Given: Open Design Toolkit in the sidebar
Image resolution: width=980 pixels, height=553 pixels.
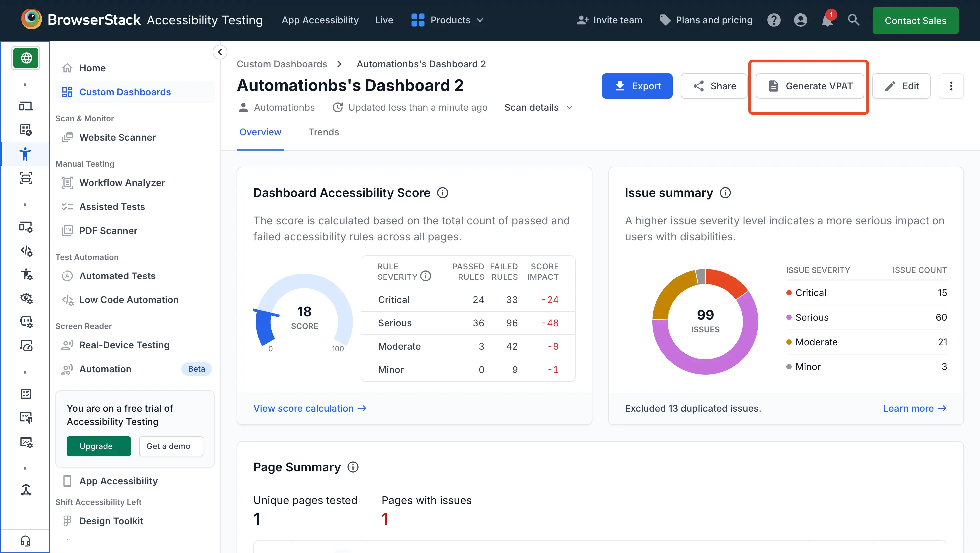Looking at the screenshot, I should point(135,521).
